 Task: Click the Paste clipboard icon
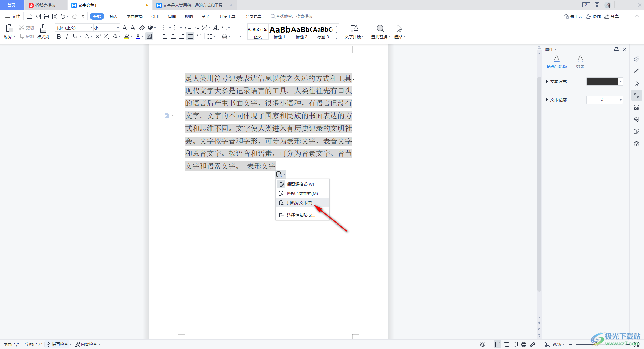[10, 29]
